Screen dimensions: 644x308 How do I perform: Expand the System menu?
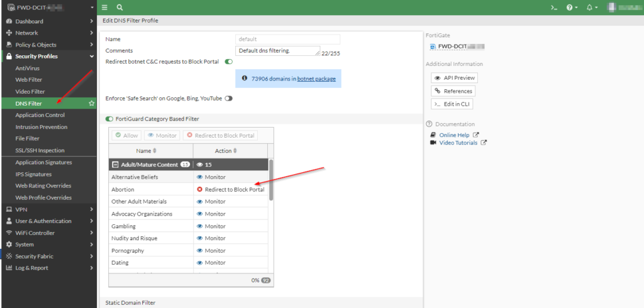pyautogui.click(x=91, y=245)
